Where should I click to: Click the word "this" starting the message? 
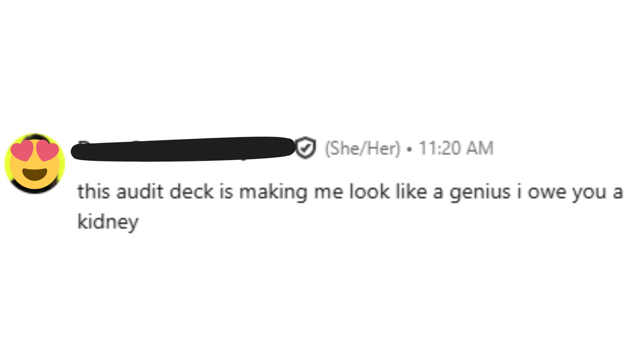click(x=94, y=192)
